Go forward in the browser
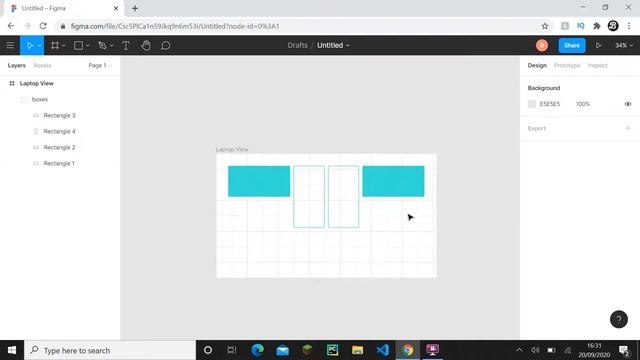Viewport: 640px width, 360px height. coord(27,26)
